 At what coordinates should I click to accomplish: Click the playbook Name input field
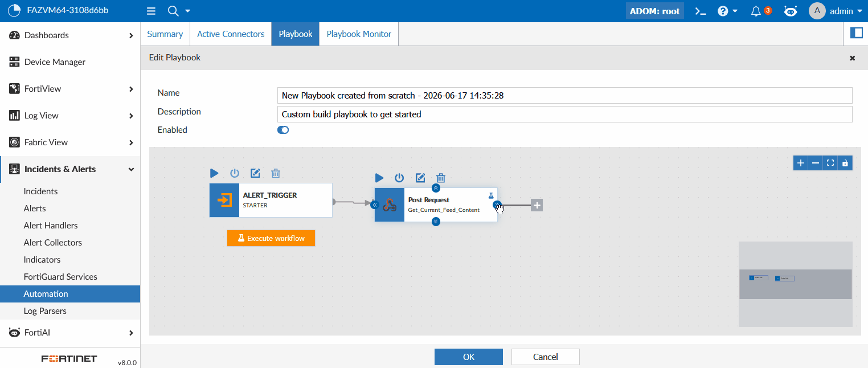564,95
